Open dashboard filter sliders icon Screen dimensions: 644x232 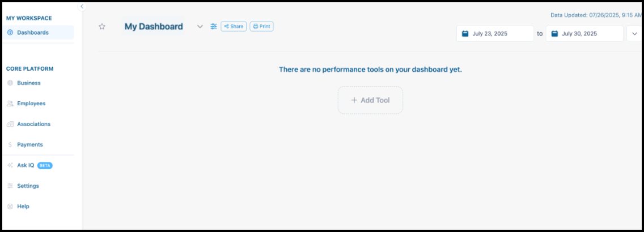click(214, 27)
